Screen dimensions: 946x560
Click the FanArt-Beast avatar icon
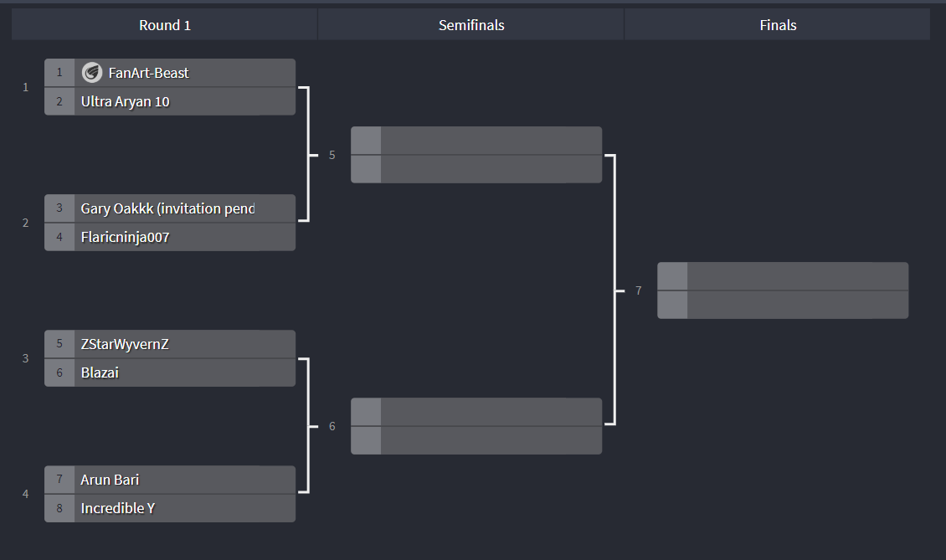pyautogui.click(x=92, y=73)
